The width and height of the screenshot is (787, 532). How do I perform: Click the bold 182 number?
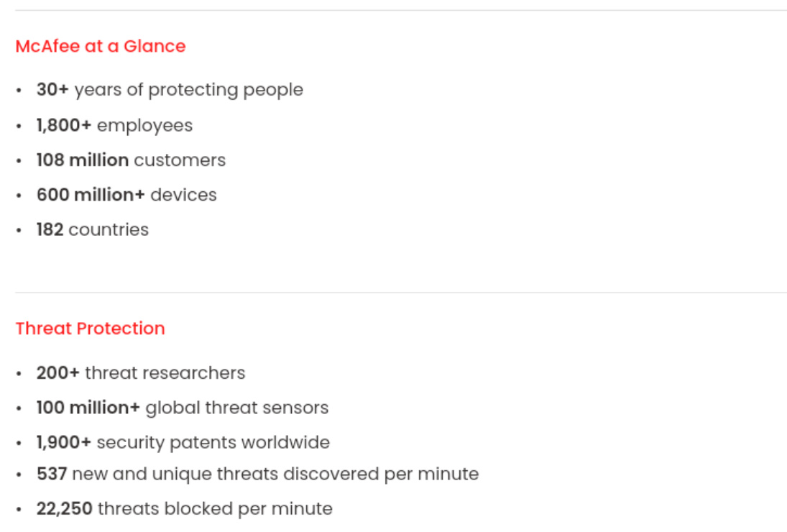point(50,229)
